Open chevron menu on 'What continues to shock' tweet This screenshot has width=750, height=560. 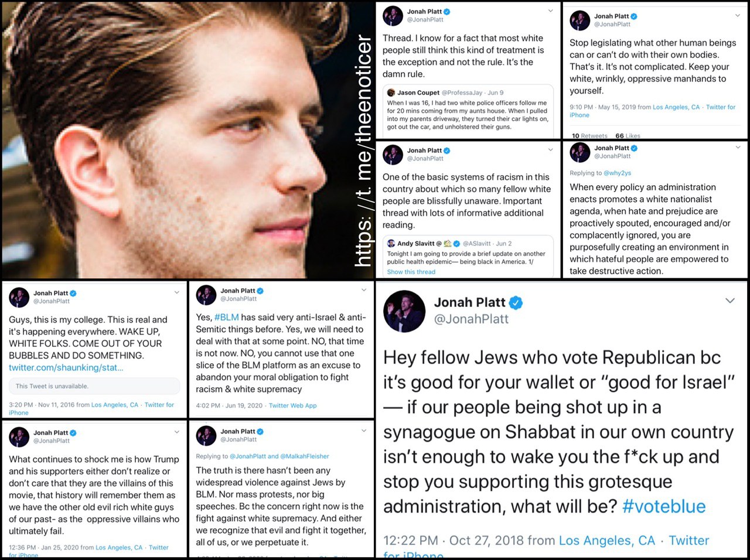pos(177,432)
